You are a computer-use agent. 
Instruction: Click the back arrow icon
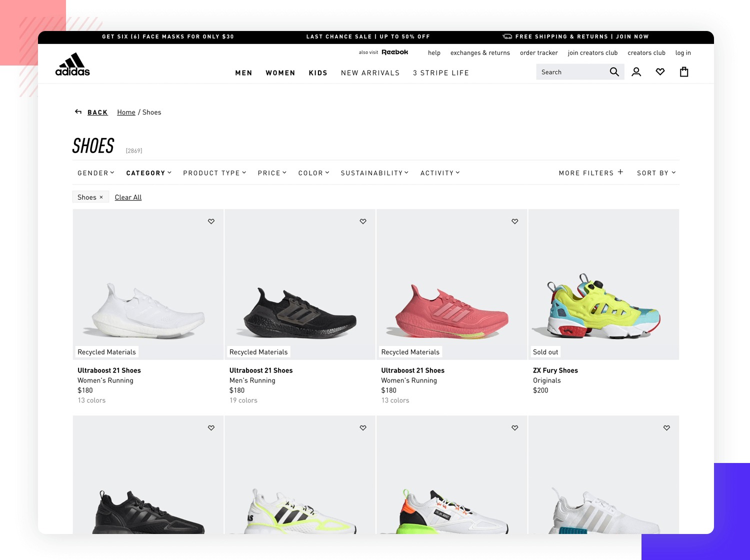pyautogui.click(x=78, y=111)
